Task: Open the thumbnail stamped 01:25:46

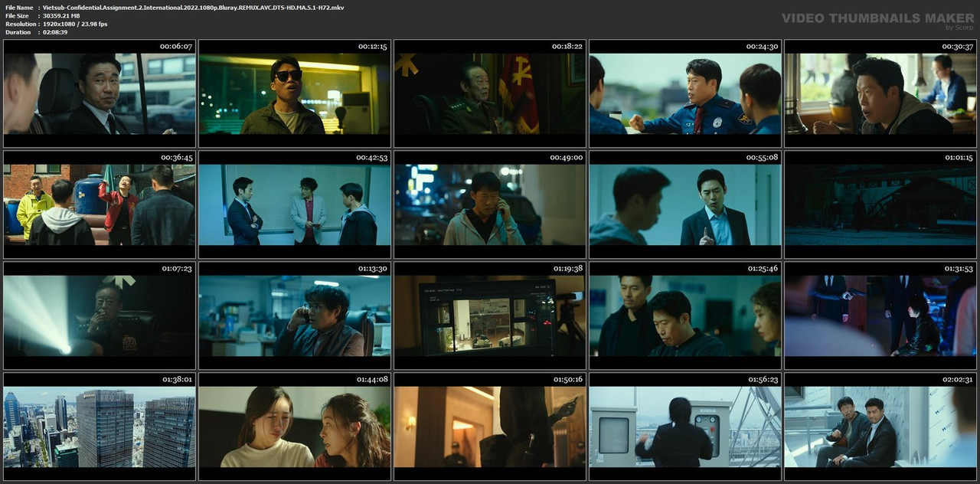Action: pos(685,316)
